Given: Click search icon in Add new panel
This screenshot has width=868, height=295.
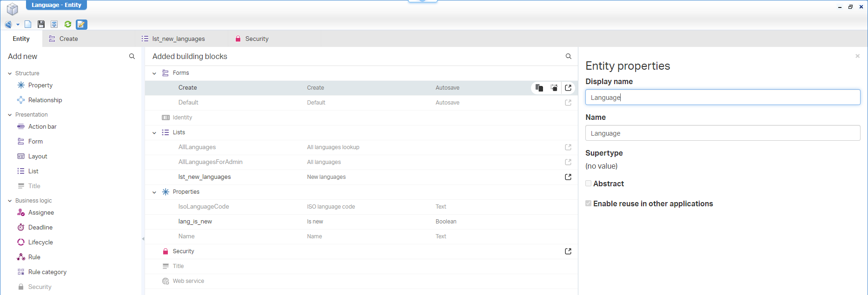Looking at the screenshot, I should tap(132, 56).
